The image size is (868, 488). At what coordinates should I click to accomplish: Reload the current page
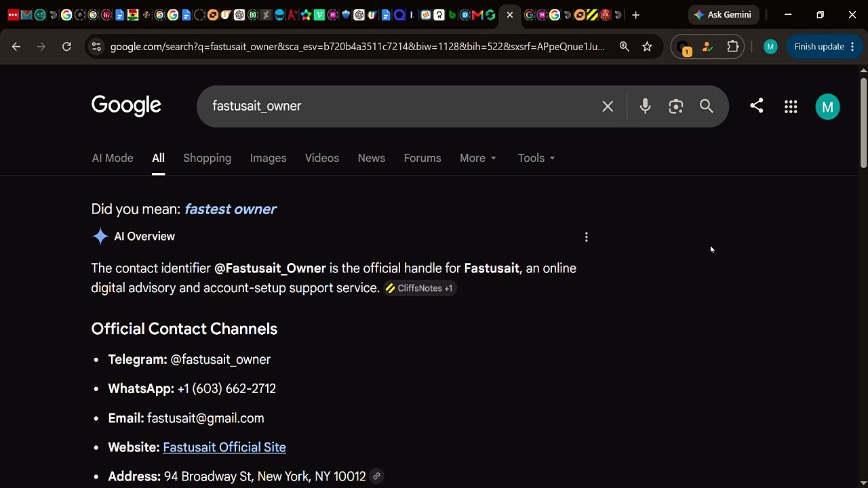point(66,47)
